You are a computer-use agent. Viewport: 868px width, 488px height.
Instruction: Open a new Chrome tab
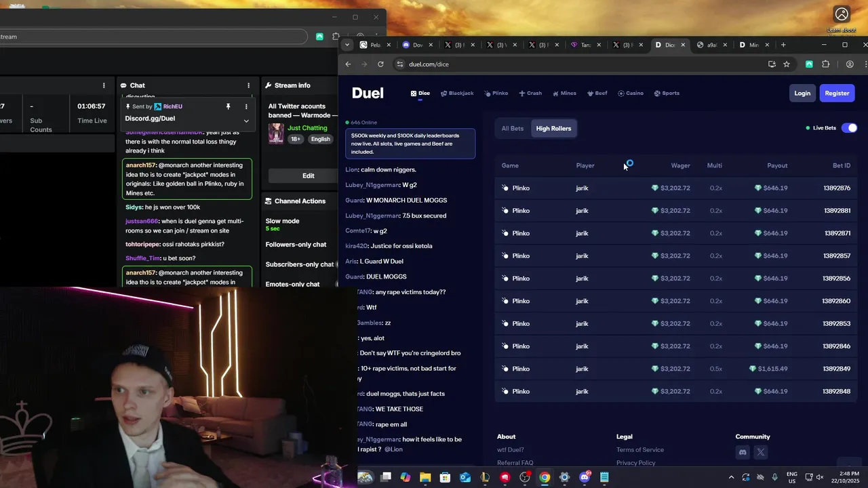[x=783, y=45]
